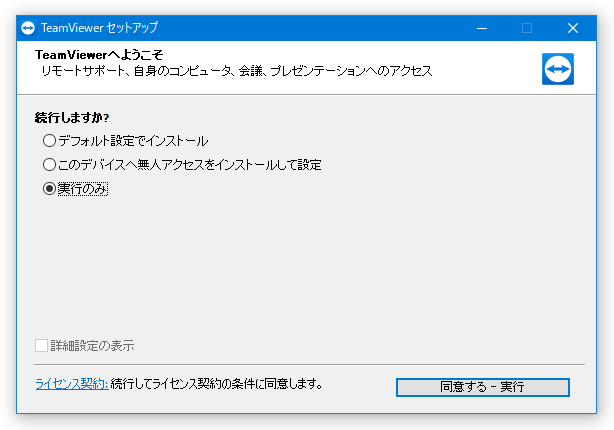Click the TeamViewer title bar icon
Viewport: 614px width, 430px height.
pos(28,28)
